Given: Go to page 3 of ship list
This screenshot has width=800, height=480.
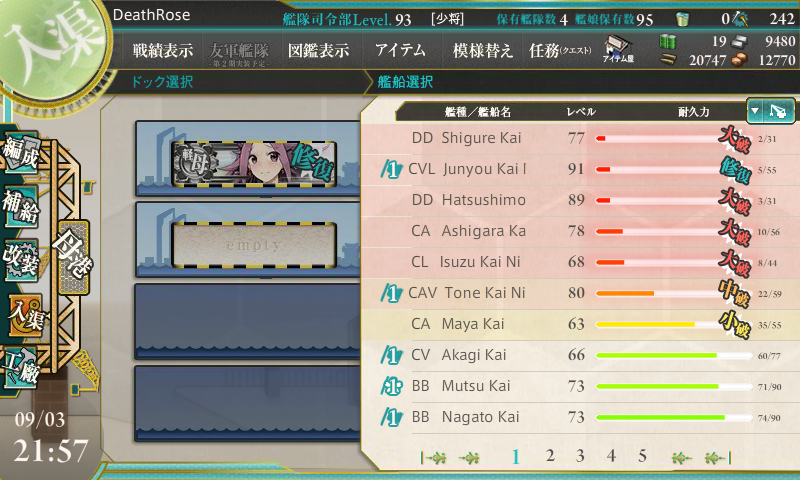Looking at the screenshot, I should click(x=580, y=455).
